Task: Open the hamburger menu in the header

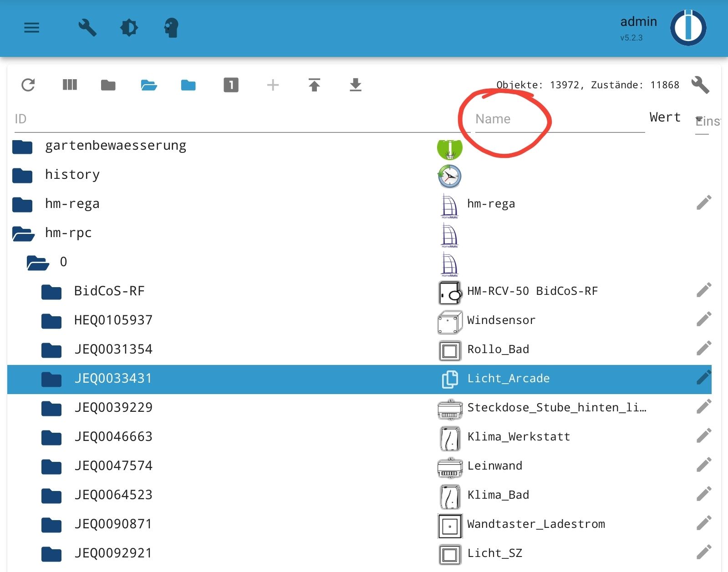Action: coord(31,28)
